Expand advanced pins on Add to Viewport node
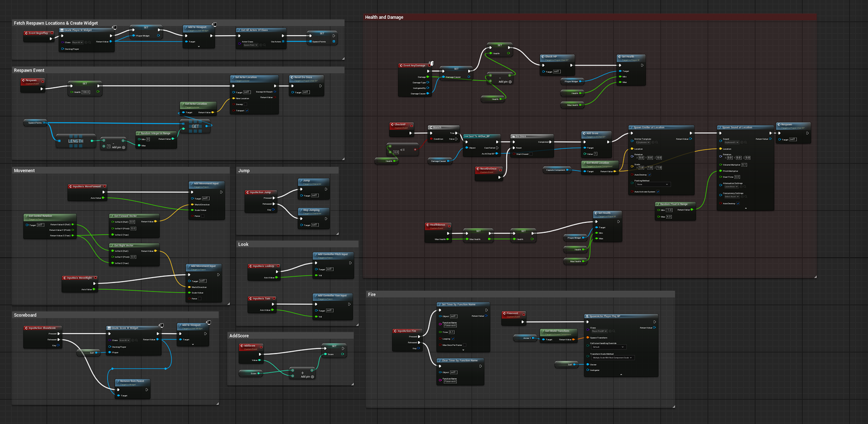 tap(198, 47)
